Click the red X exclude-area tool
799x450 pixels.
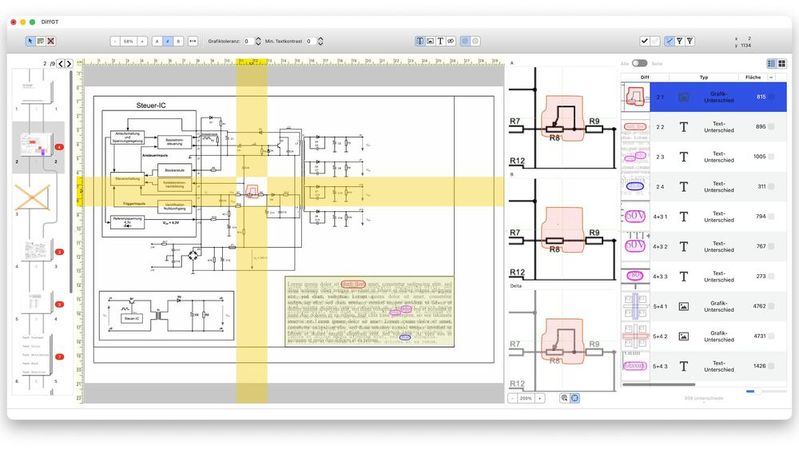pos(51,41)
